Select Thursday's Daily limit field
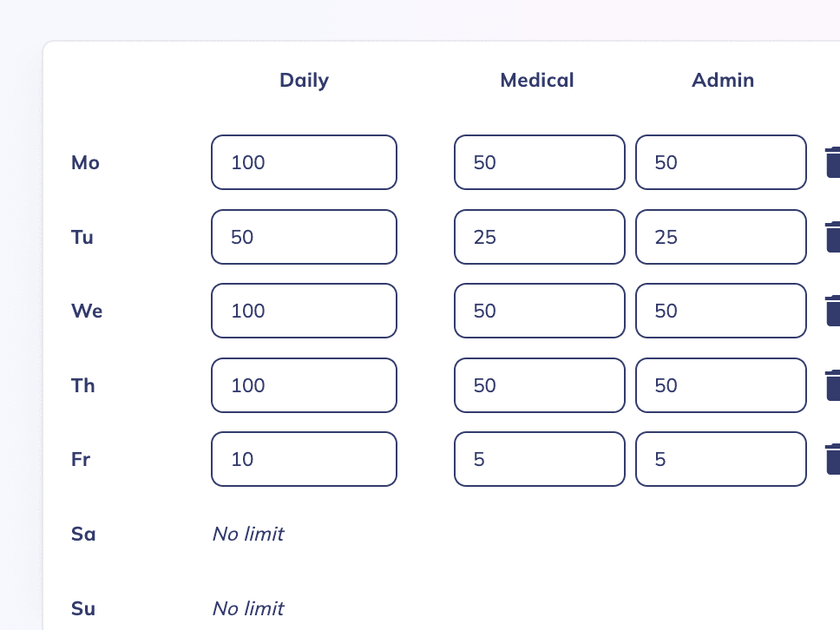The height and width of the screenshot is (630, 840). tap(304, 385)
